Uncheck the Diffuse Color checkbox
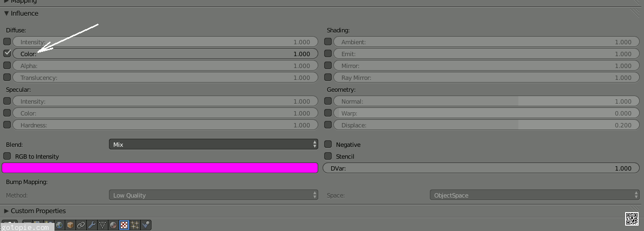Viewport: 644px width, 231px height. (x=7, y=53)
